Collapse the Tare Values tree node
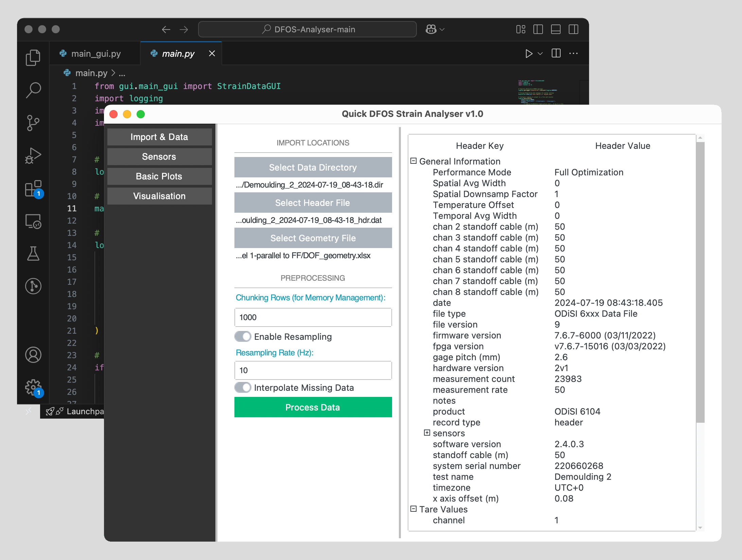This screenshot has height=560, width=742. coord(413,509)
